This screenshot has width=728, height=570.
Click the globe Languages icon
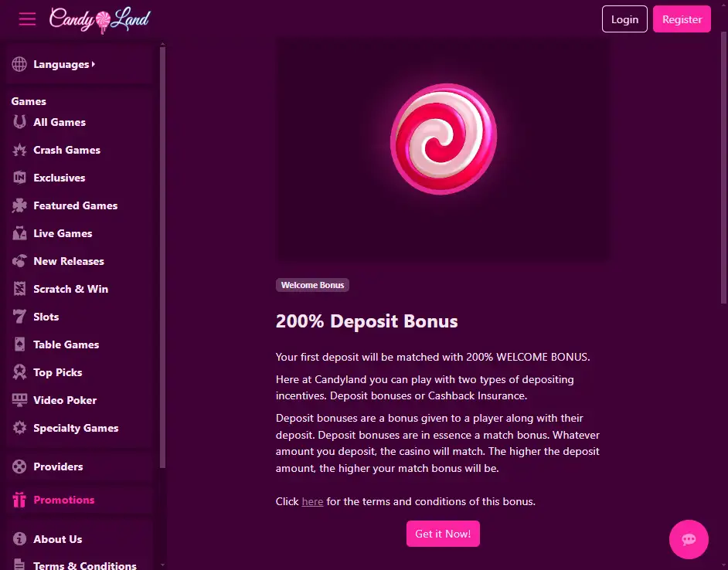click(x=19, y=64)
